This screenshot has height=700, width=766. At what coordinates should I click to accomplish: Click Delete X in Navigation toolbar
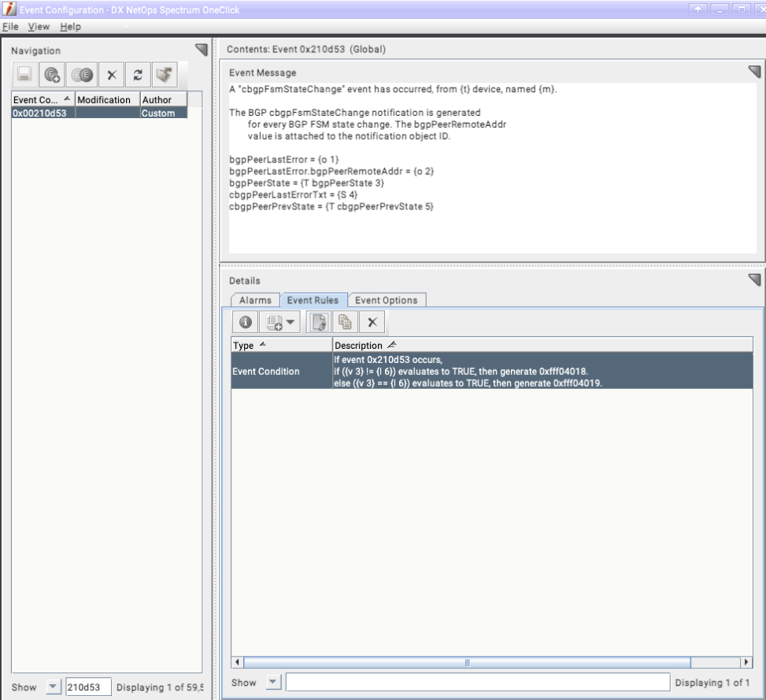coord(113,76)
